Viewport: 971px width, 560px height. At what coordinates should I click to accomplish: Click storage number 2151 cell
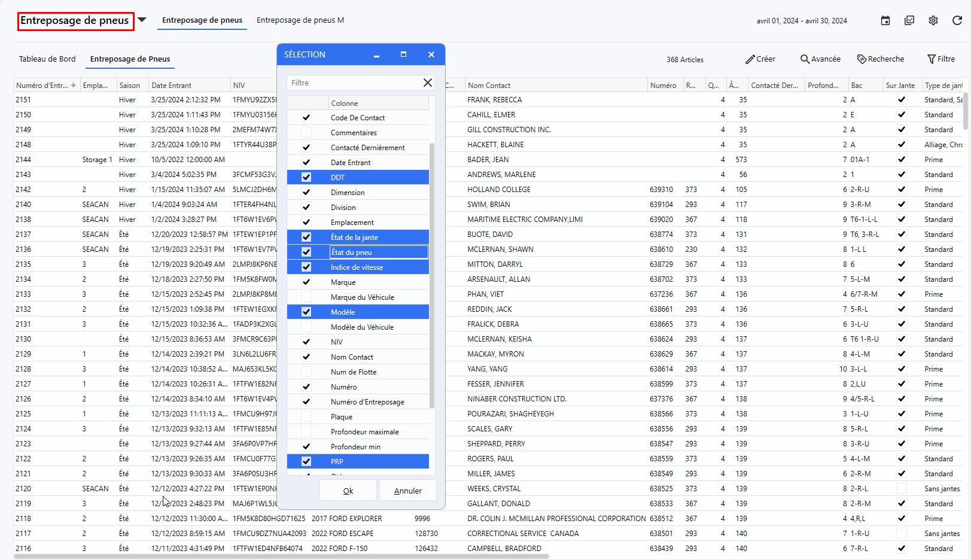23,100
